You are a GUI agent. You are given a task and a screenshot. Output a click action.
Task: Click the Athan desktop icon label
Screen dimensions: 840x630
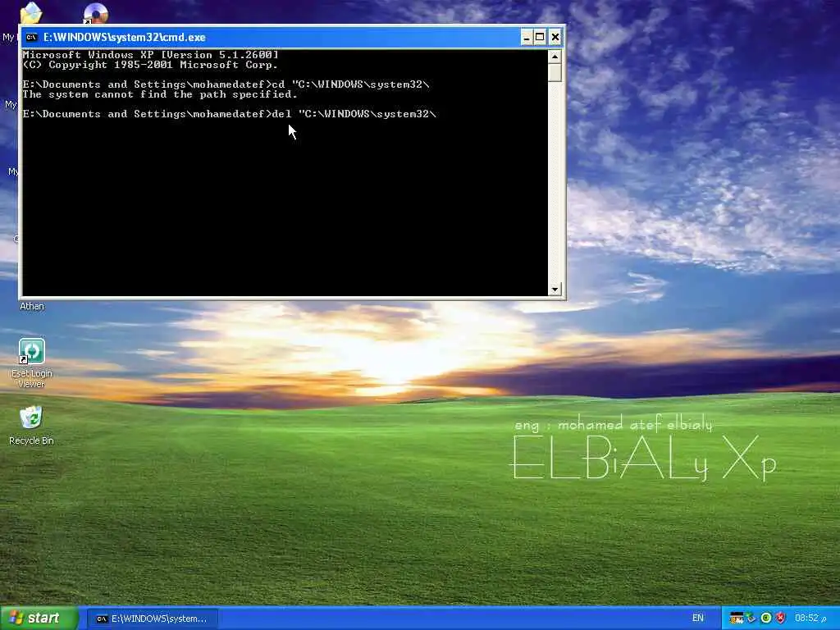pyautogui.click(x=32, y=307)
